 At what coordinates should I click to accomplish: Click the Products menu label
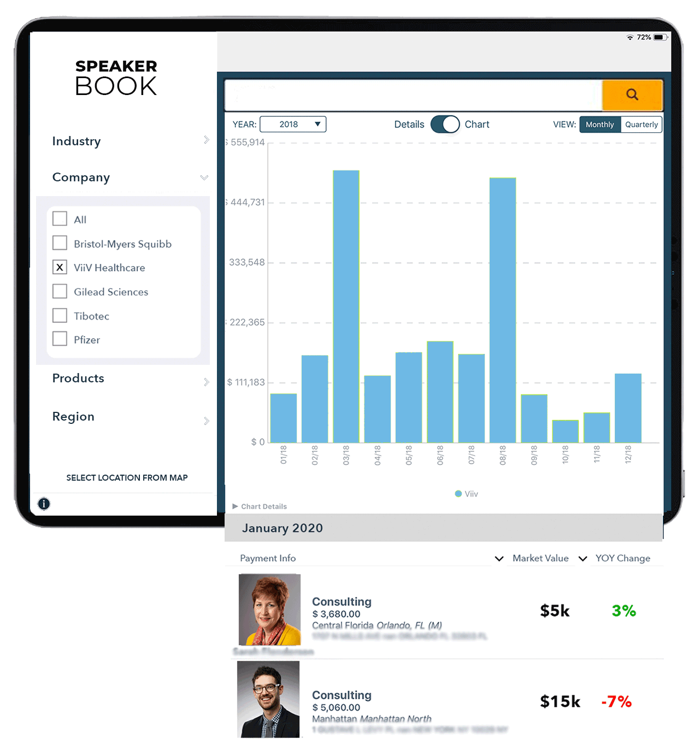click(x=78, y=378)
